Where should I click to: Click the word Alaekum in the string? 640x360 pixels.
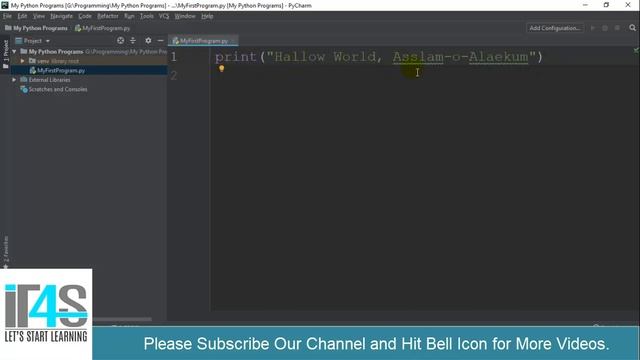click(498, 57)
